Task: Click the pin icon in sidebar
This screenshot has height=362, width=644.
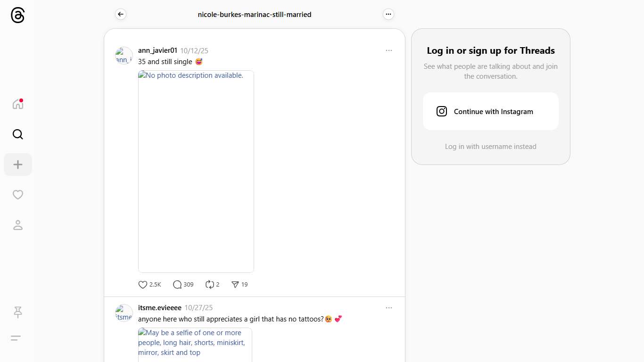Action: 18,312
